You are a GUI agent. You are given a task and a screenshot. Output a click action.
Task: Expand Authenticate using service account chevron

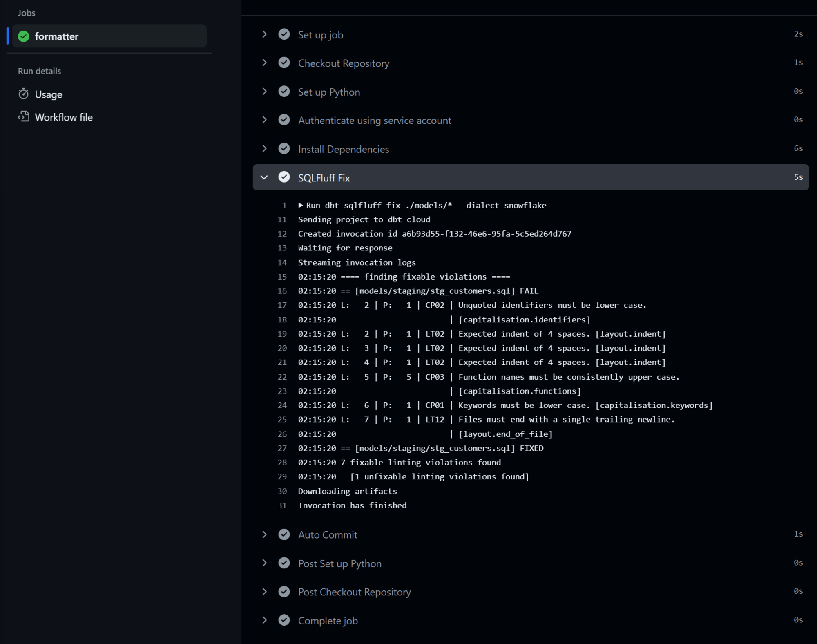265,120
